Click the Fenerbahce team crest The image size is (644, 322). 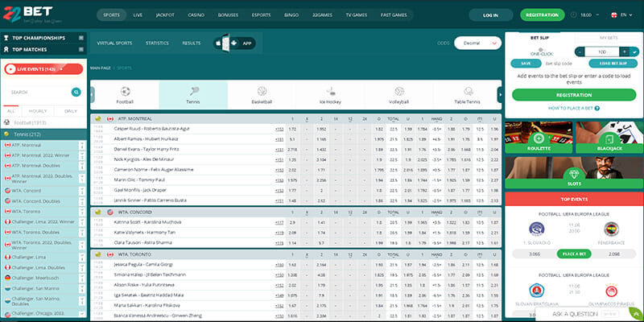coord(611,229)
